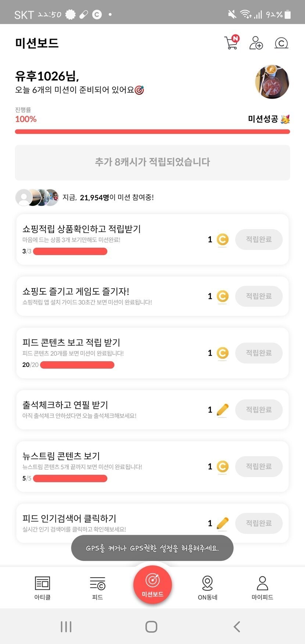Image resolution: width=305 pixels, height=644 pixels.
Task: Open the 아티클 tab
Action: click(42, 587)
